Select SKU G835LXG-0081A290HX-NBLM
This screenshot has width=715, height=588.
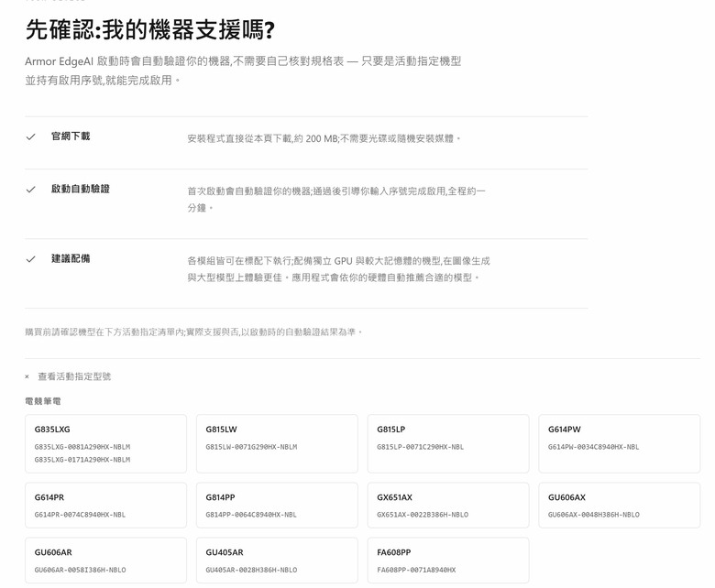coord(82,447)
